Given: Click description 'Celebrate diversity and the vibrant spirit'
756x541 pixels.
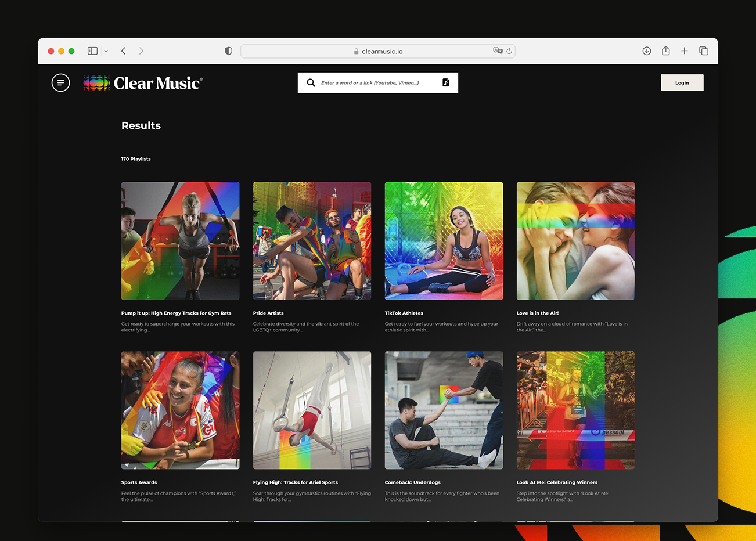Looking at the screenshot, I should (x=306, y=327).
